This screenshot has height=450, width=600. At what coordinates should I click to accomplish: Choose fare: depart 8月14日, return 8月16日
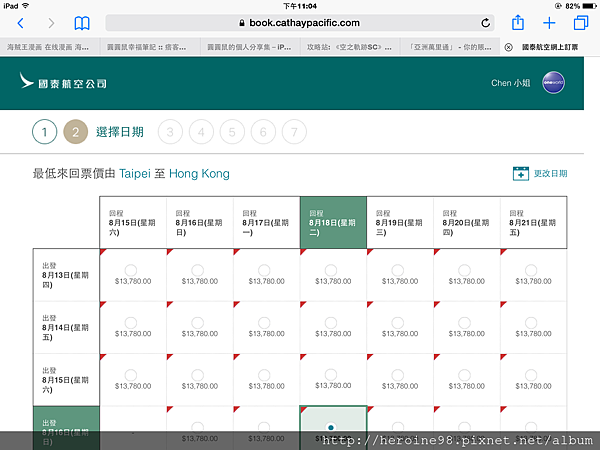coord(197,323)
